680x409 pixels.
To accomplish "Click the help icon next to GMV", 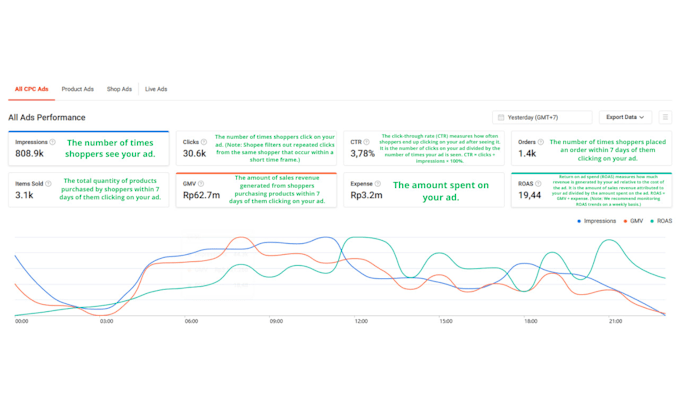I will [x=201, y=184].
